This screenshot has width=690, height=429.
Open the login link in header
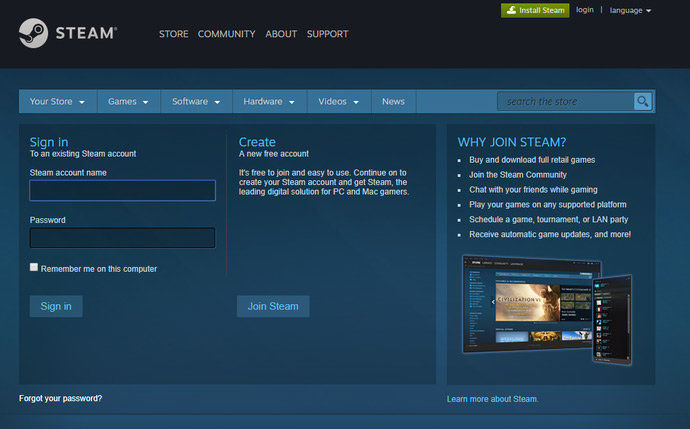[584, 10]
